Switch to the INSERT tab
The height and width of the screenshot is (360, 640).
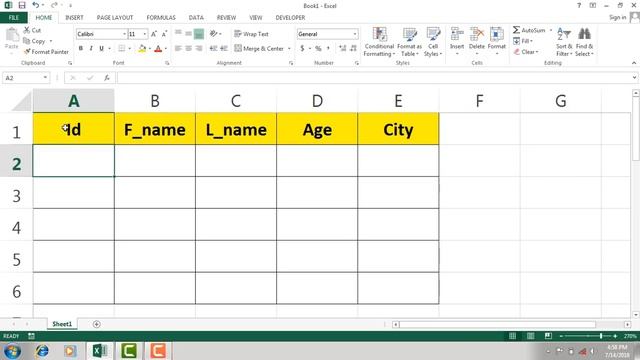[74, 18]
